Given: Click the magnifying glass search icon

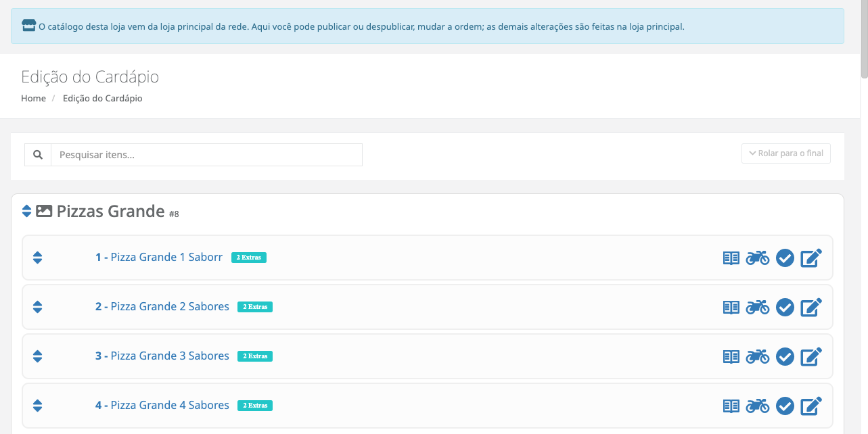Looking at the screenshot, I should tap(38, 155).
